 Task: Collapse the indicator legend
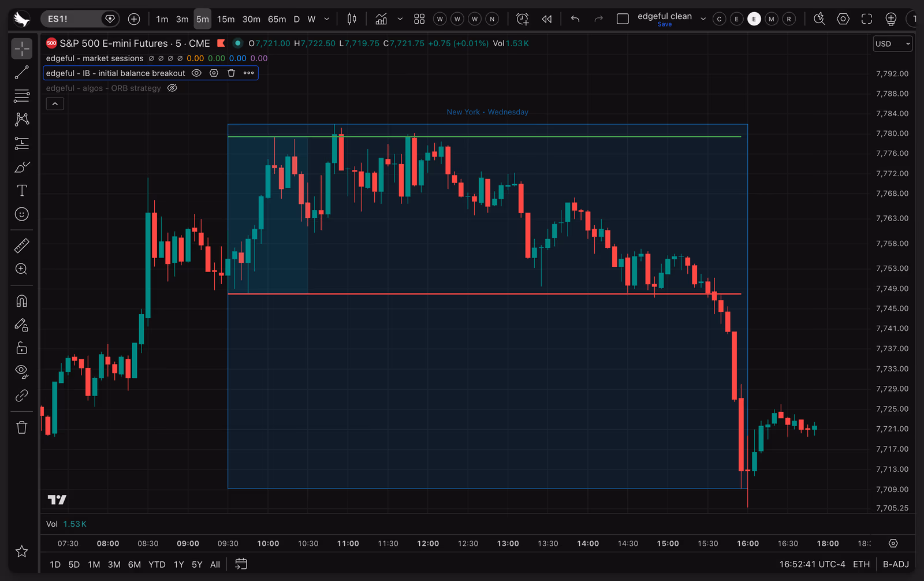[x=55, y=104]
